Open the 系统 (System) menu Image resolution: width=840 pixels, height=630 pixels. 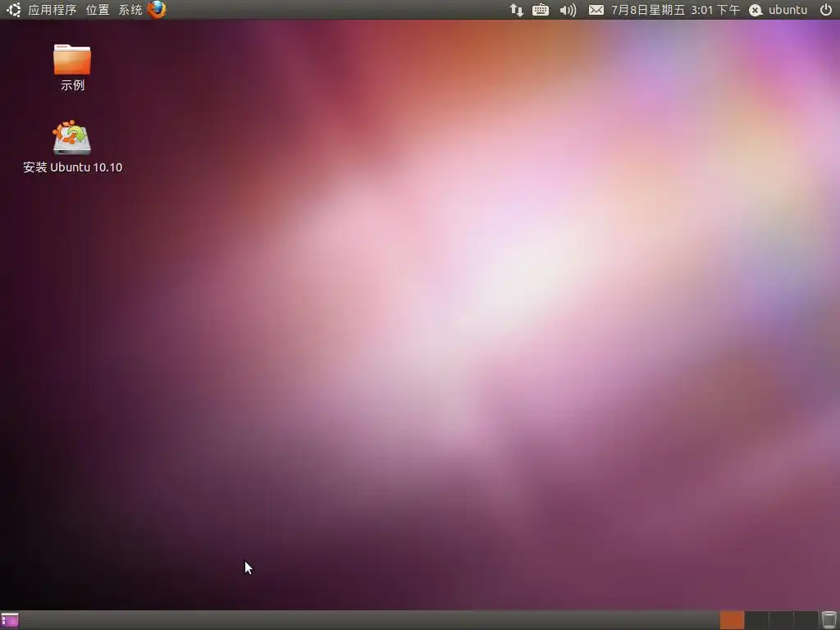[x=130, y=10]
